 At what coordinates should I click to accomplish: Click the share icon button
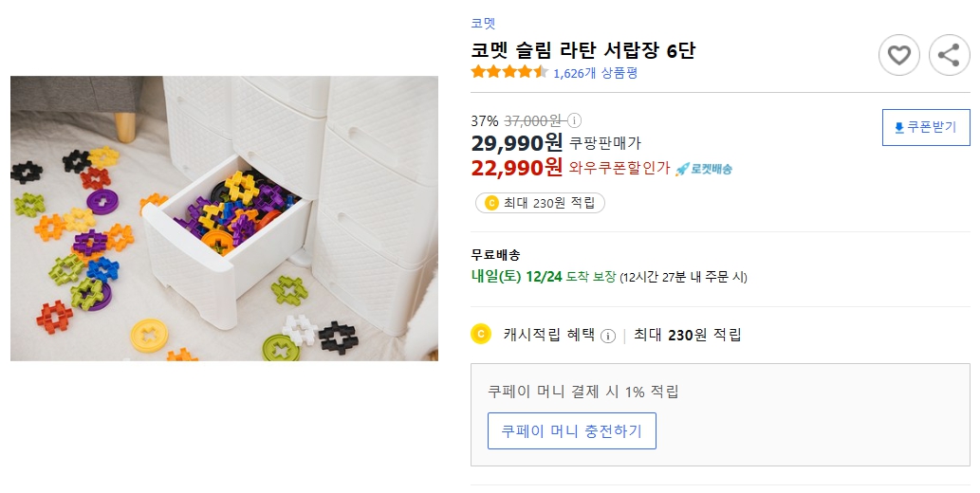pos(949,55)
